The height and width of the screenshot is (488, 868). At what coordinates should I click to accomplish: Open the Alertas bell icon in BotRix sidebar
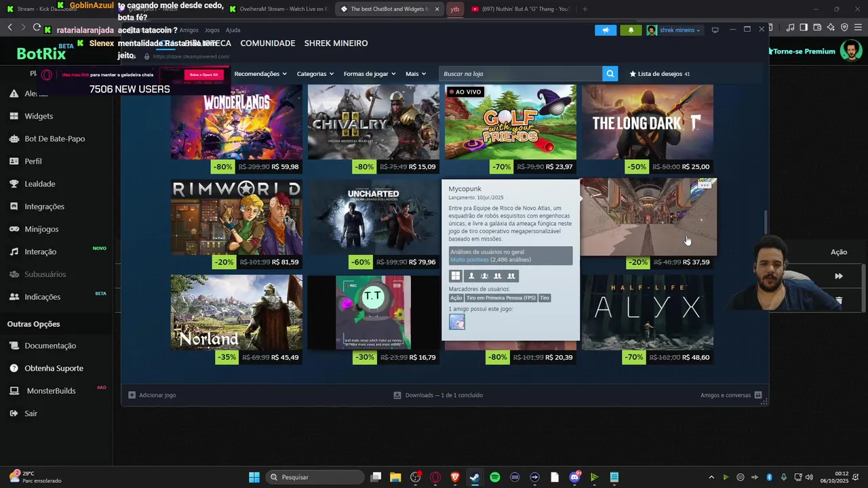[14, 94]
